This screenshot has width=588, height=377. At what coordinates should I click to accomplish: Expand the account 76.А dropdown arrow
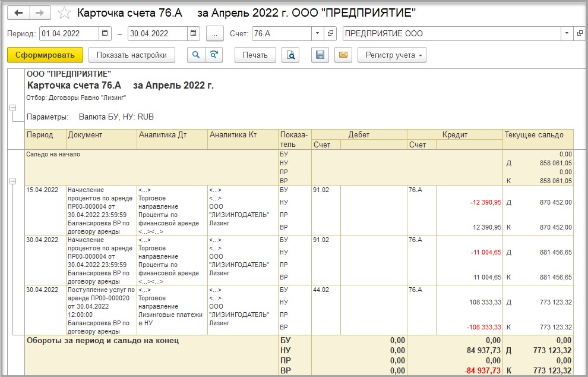318,33
